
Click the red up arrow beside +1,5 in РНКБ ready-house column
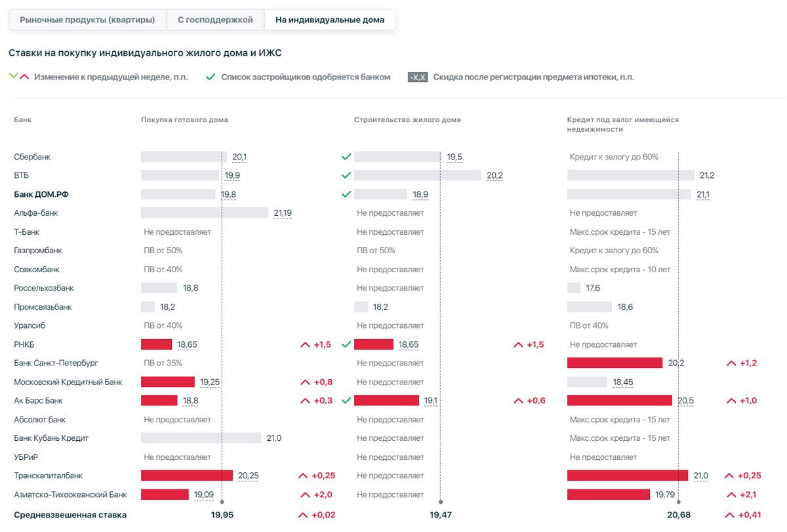click(305, 344)
